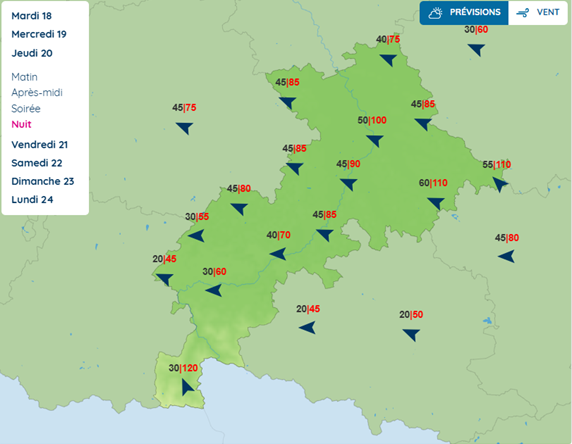Click the wind arrow under 45|75
The width and height of the screenshot is (572, 444).
(185, 128)
